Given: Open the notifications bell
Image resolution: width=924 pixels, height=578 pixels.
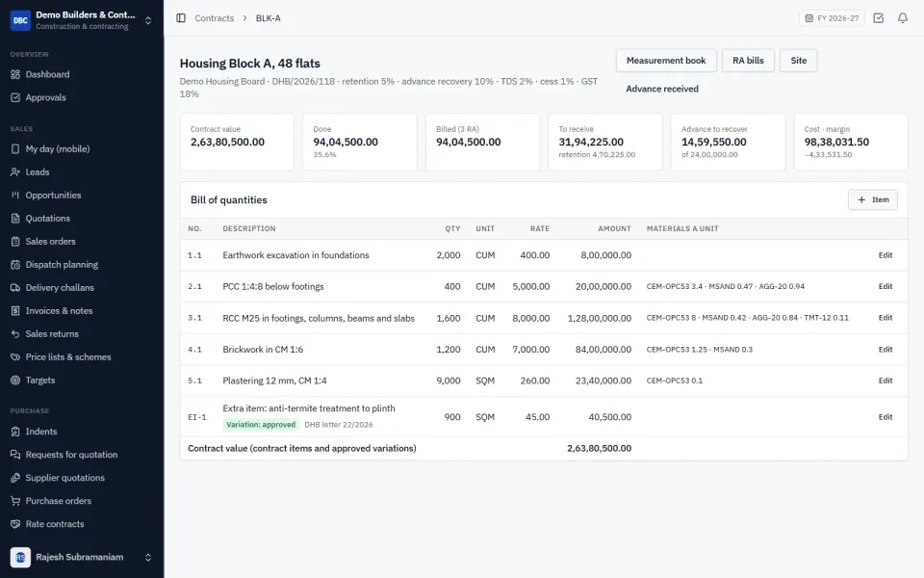Looking at the screenshot, I should (x=902, y=18).
